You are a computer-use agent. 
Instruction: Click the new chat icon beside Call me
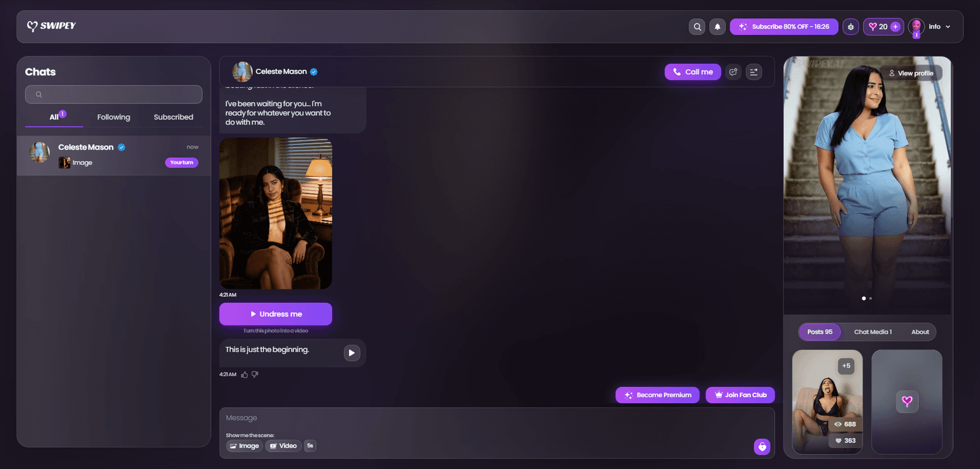[733, 72]
